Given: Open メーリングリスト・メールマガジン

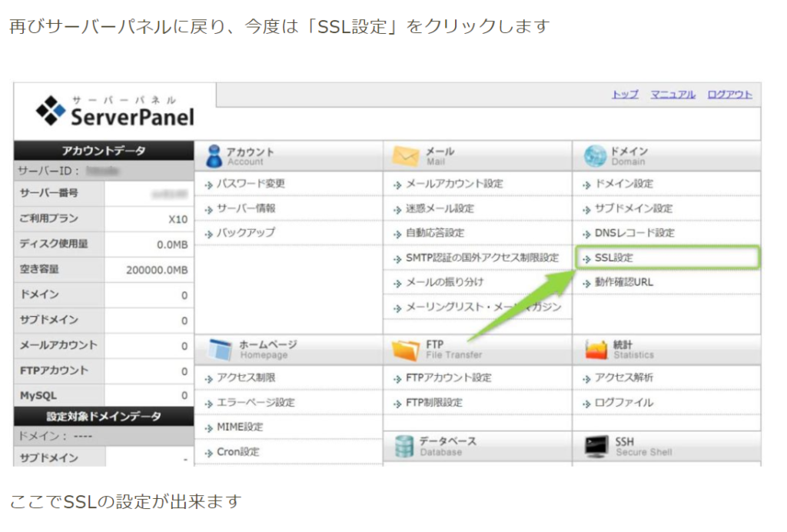Looking at the screenshot, I should pos(483,307).
